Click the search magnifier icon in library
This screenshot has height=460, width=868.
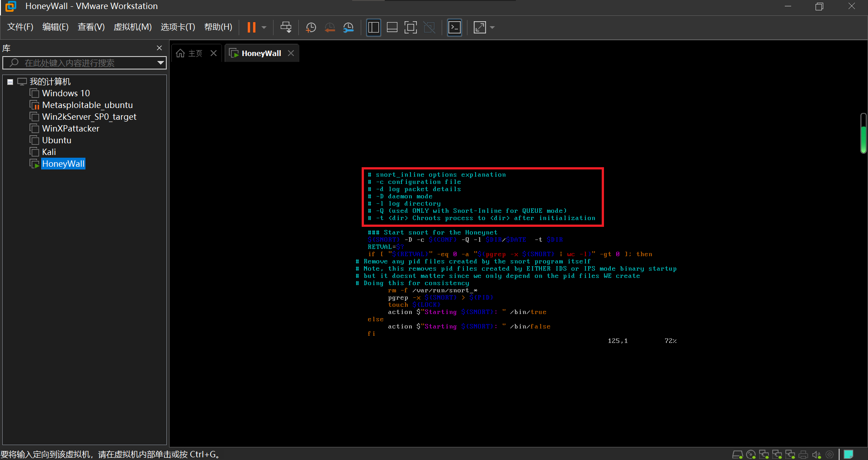14,63
